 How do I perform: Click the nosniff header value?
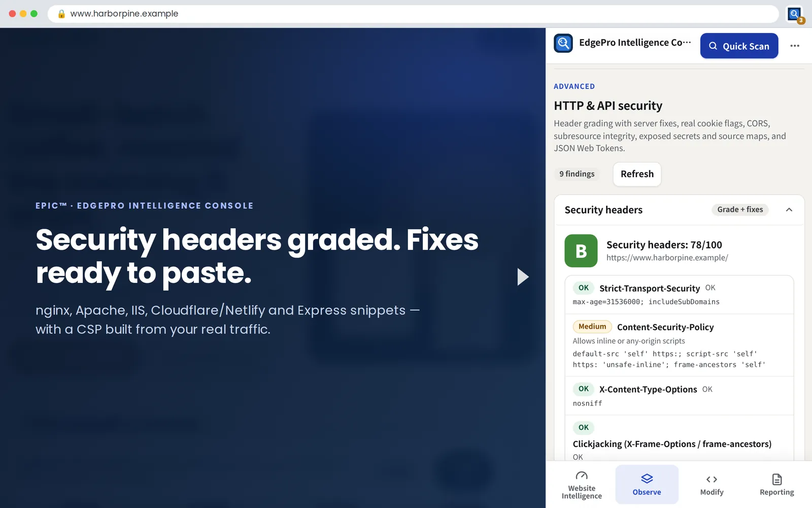(587, 403)
